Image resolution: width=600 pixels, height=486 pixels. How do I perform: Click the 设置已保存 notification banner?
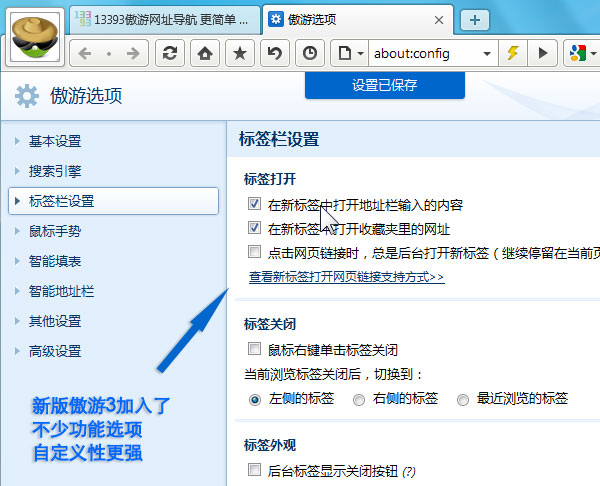coord(385,85)
